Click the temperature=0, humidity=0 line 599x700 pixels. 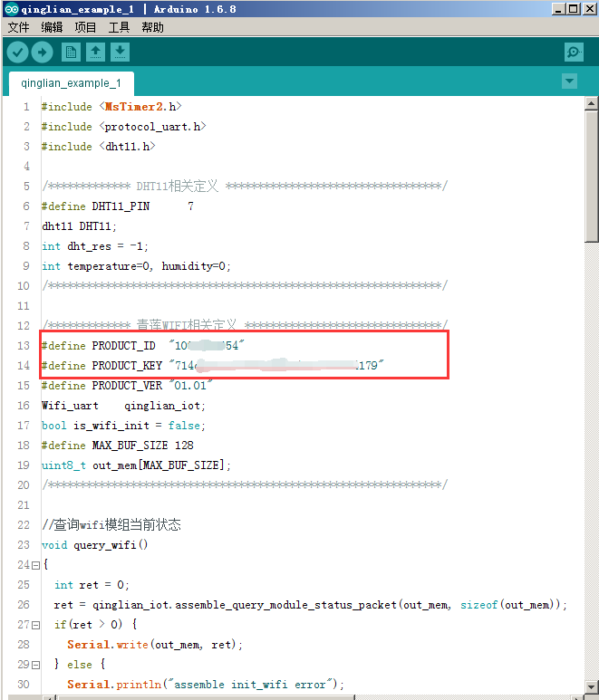coord(136,266)
